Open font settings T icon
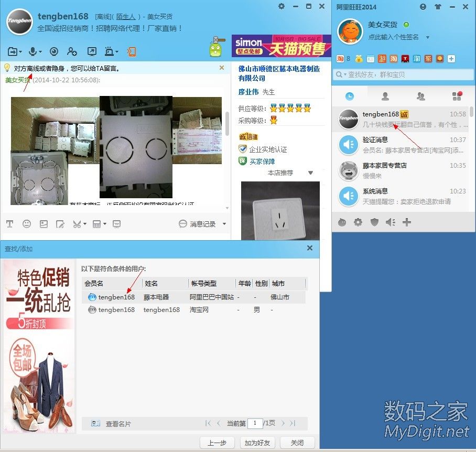The image size is (476, 452). [x=10, y=224]
